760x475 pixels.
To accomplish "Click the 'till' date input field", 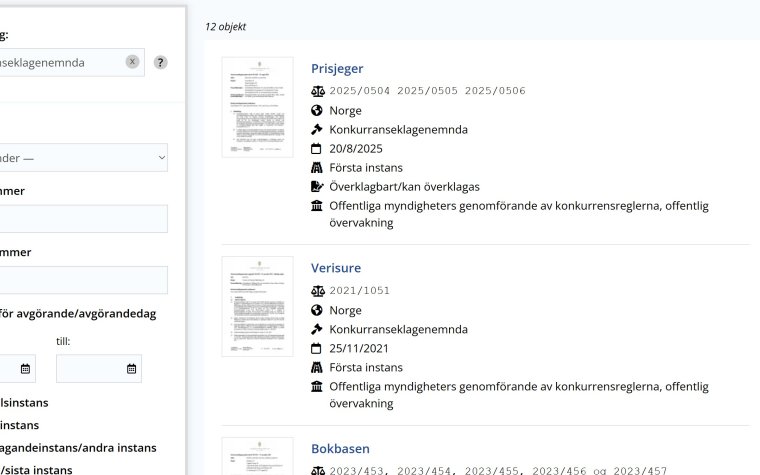I will pos(90,369).
